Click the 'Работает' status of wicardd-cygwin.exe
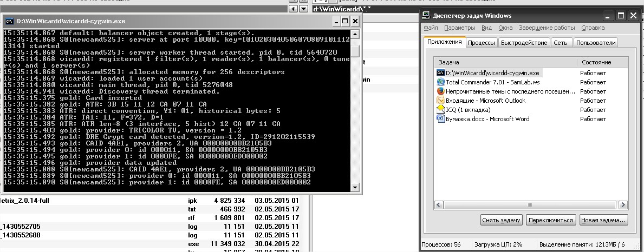This screenshot has width=644, height=252. [593, 73]
